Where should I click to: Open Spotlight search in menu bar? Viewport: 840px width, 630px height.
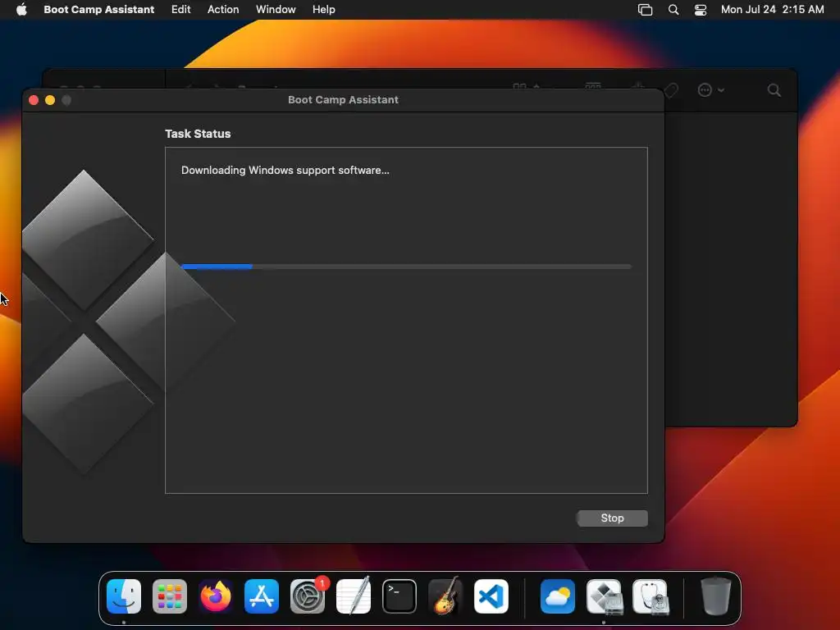[x=673, y=10]
